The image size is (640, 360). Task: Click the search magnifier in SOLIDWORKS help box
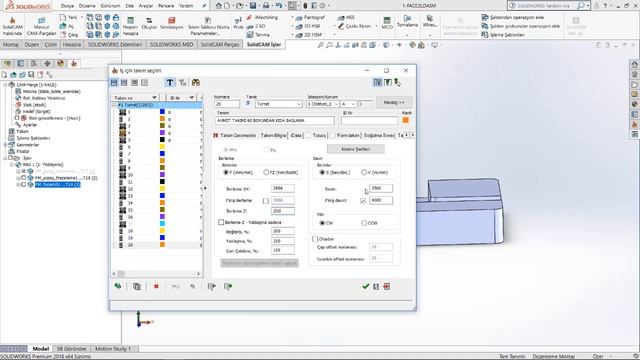click(x=580, y=6)
